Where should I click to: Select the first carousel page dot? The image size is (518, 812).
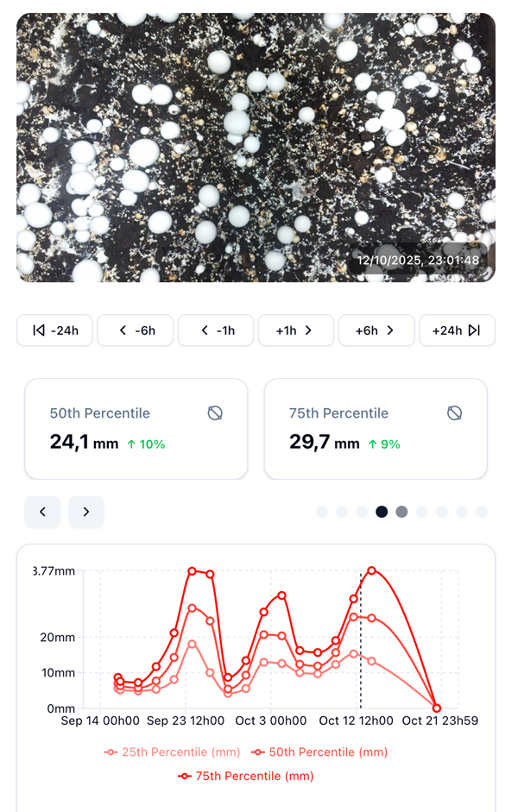[322, 512]
